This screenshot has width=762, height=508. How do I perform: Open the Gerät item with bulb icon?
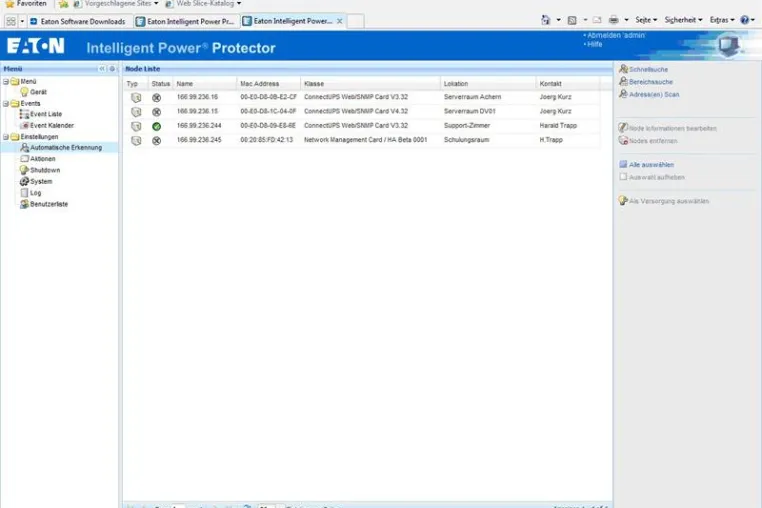tap(34, 92)
